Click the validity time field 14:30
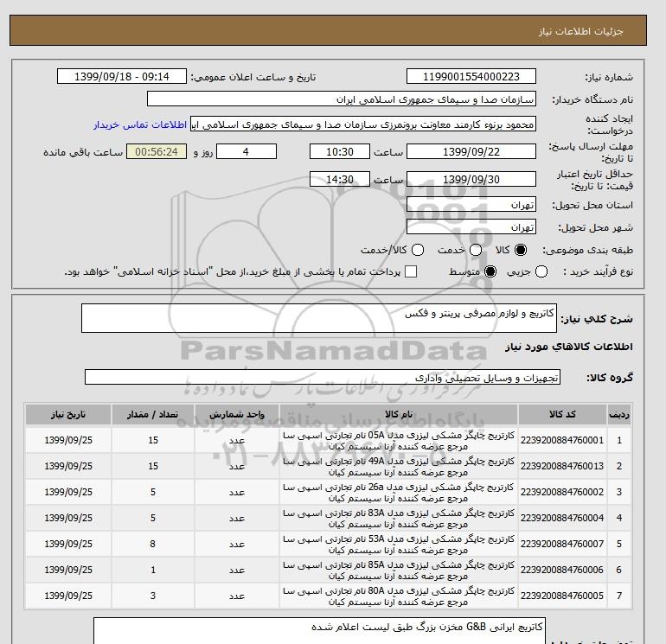Image resolution: width=666 pixels, height=644 pixels. [x=340, y=179]
